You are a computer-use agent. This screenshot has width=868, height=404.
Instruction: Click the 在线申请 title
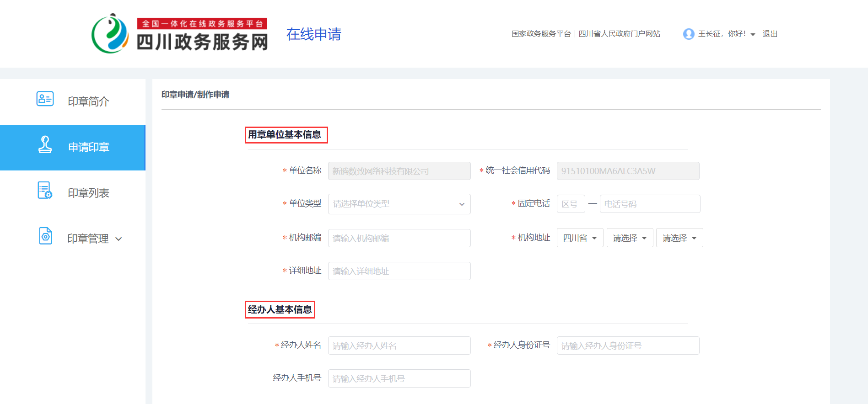314,34
